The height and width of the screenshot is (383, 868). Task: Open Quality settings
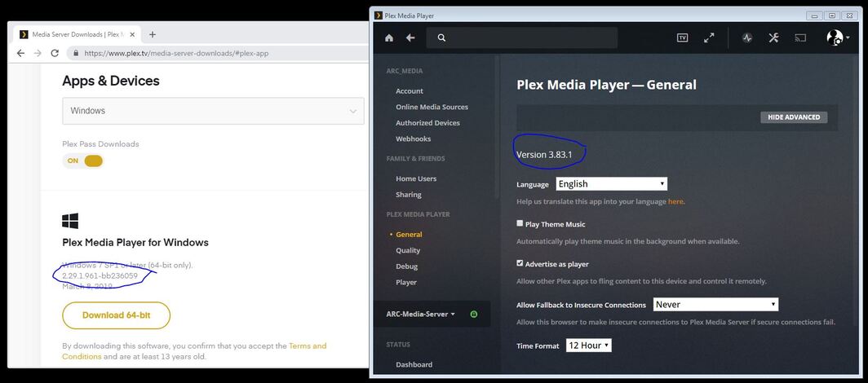(408, 251)
